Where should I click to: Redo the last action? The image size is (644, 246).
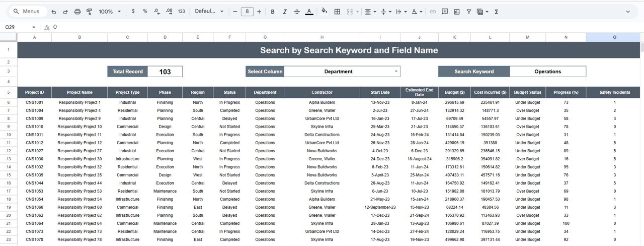coord(65,11)
